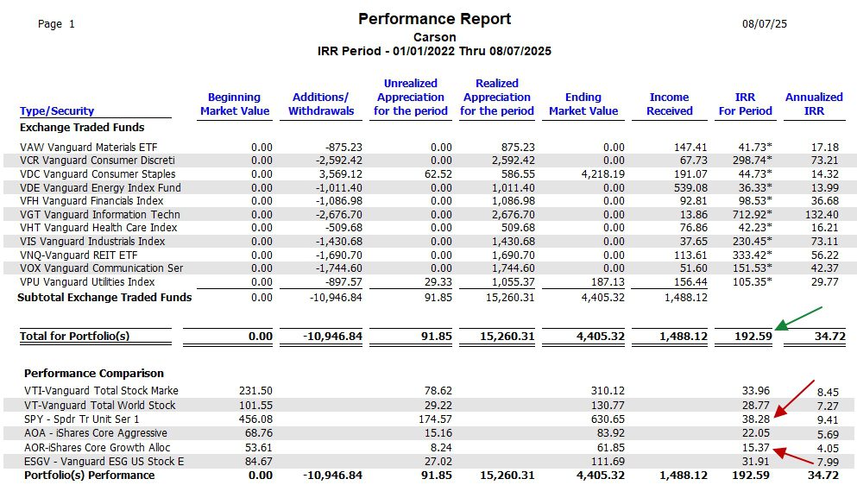Viewport: 857px width, 504px height.
Task: Click VTI annualized IRR 8.45
Action: [x=828, y=393]
